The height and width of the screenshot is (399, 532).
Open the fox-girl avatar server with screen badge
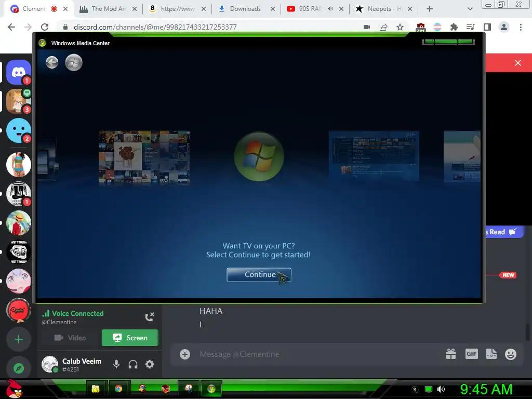point(18,101)
